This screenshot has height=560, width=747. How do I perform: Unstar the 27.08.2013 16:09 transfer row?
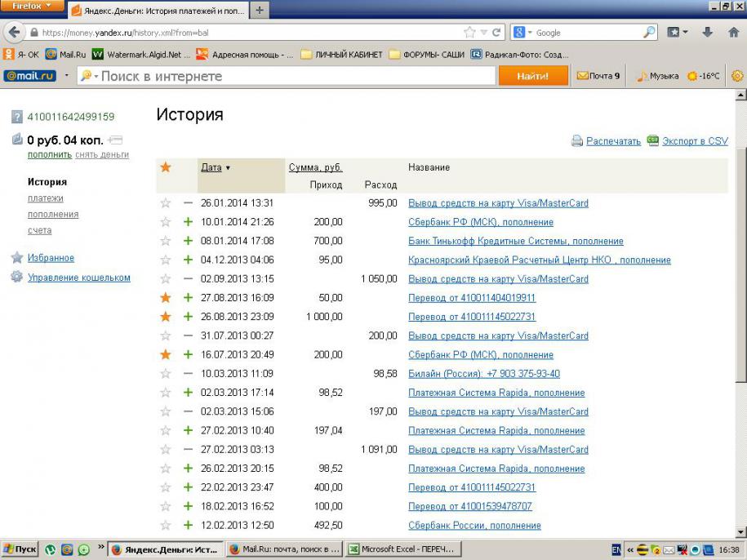pos(166,298)
